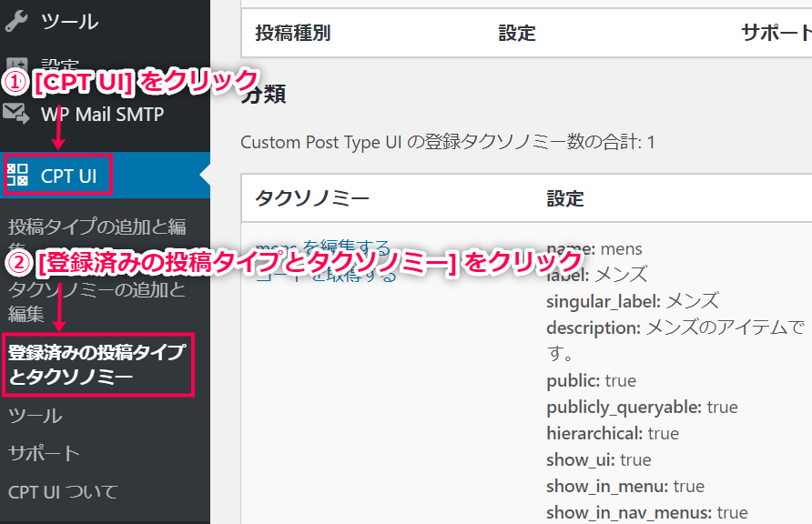Image resolution: width=812 pixels, height=524 pixels.
Task: Click 設定 header in the タクソノミー table
Action: 565,198
